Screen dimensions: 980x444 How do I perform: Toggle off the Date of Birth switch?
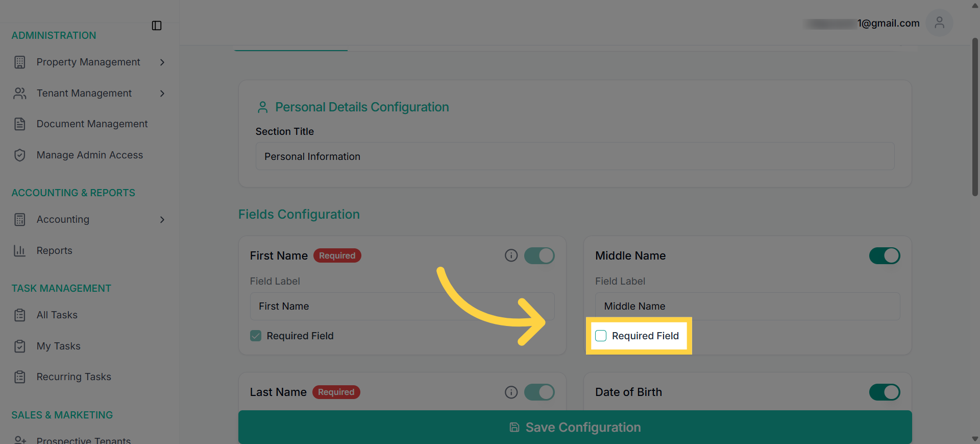pyautogui.click(x=885, y=392)
